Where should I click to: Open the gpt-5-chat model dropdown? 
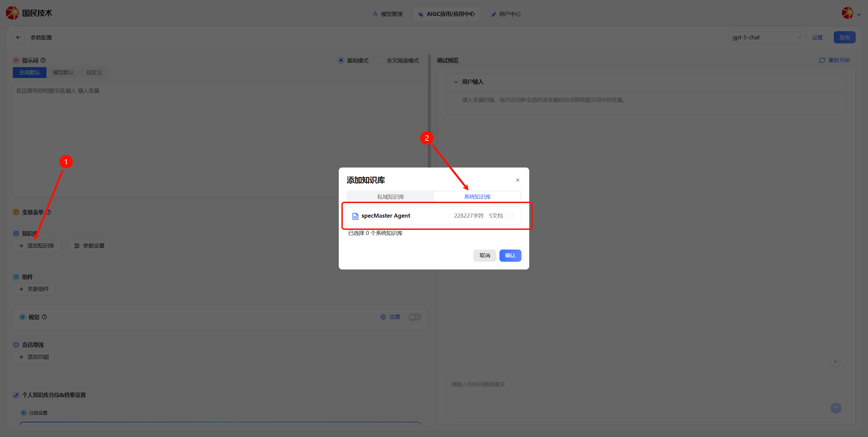(x=767, y=37)
